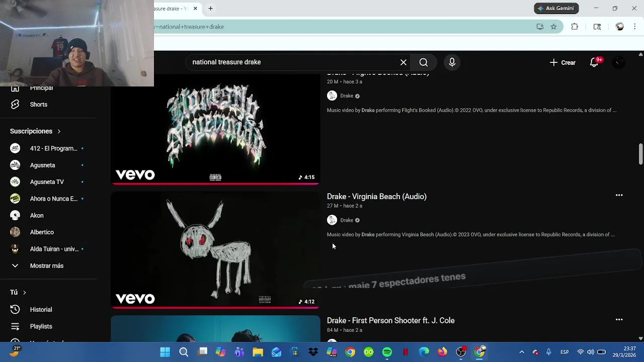Open Windows taskbar search
Image resolution: width=644 pixels, height=362 pixels.
tap(184, 352)
